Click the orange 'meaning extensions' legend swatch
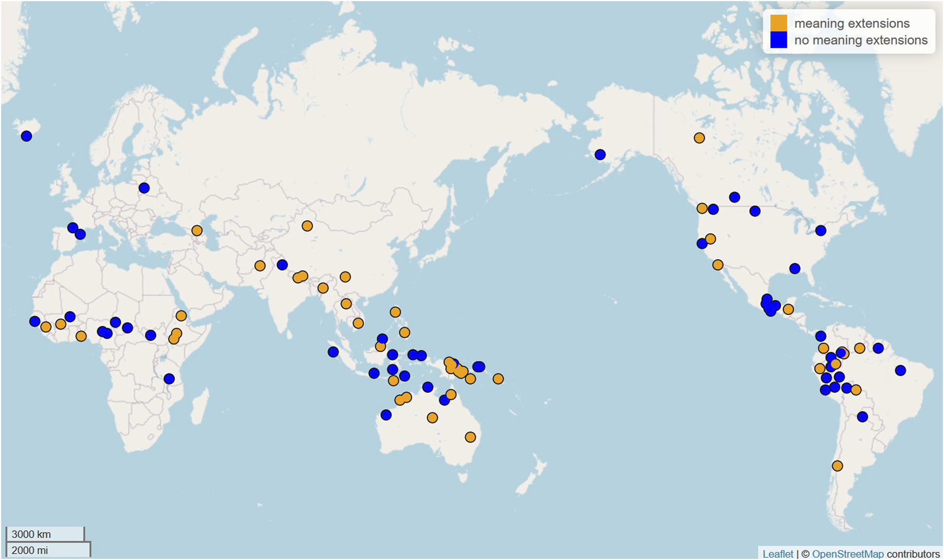This screenshot has width=944, height=560. pyautogui.click(x=778, y=23)
